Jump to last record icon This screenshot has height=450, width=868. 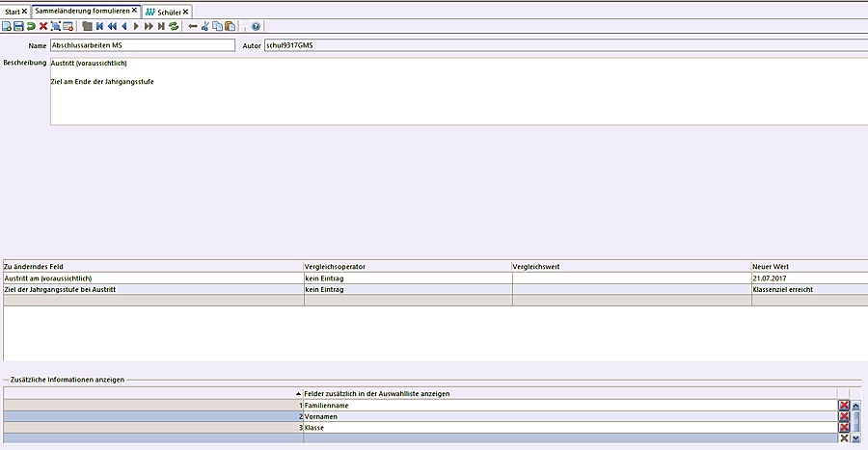[161, 26]
